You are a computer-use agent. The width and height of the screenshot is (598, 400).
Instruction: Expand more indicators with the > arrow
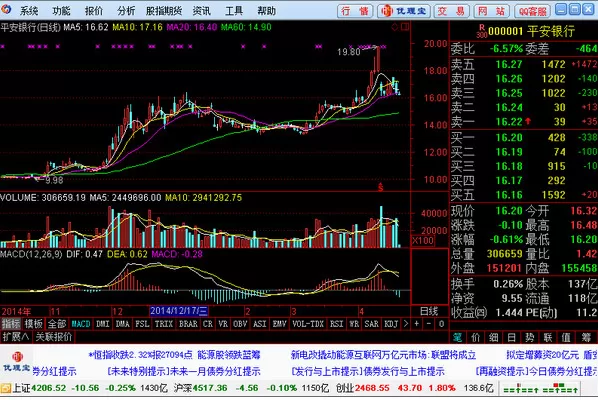click(405, 324)
